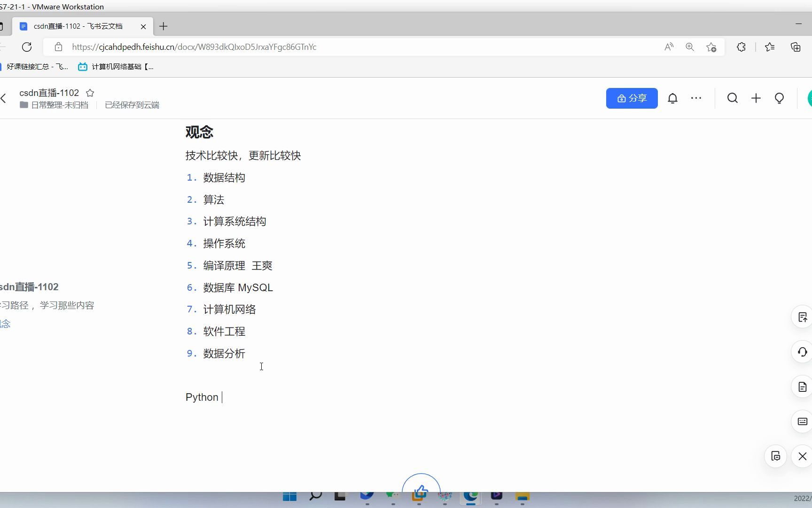Click the plus create-new icon in header

(x=756, y=98)
